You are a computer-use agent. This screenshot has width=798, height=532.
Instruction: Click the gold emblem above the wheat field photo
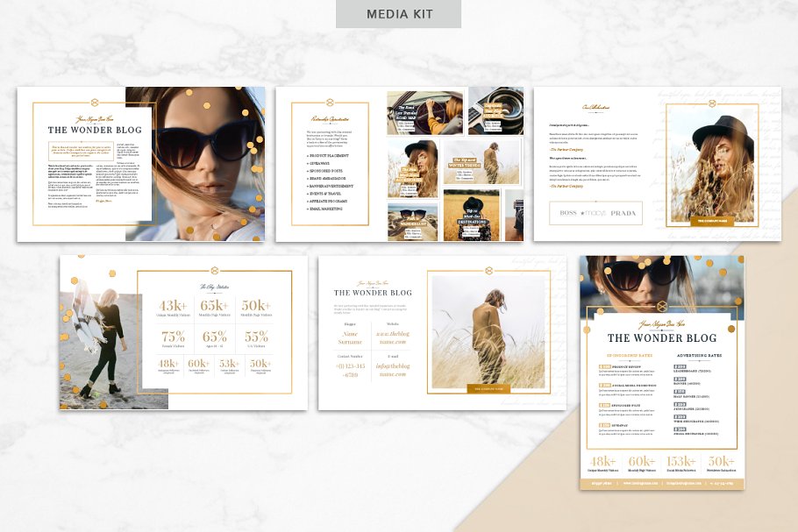coord(489,271)
